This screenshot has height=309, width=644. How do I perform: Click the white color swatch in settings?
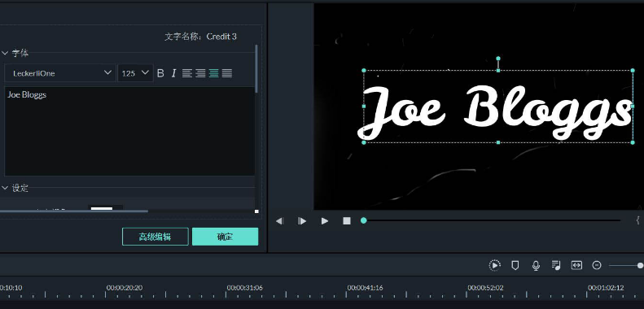102,208
